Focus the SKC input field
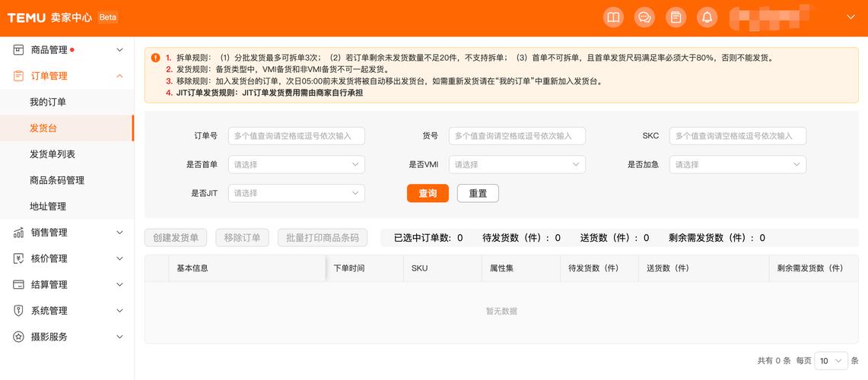Image resolution: width=868 pixels, height=380 pixels. coord(738,135)
